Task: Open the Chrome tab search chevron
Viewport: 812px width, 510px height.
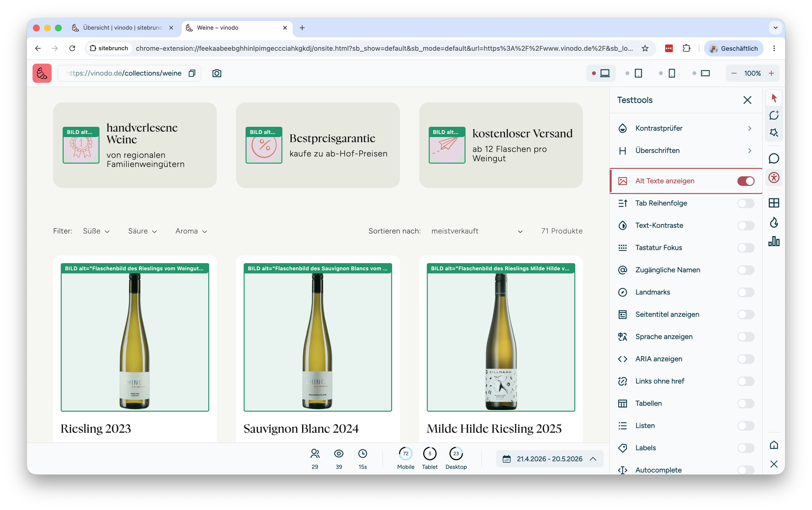Action: tap(775, 28)
